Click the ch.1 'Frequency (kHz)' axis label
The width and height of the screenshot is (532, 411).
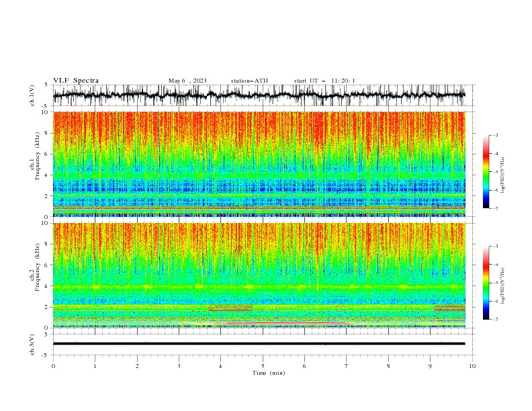[38, 156]
